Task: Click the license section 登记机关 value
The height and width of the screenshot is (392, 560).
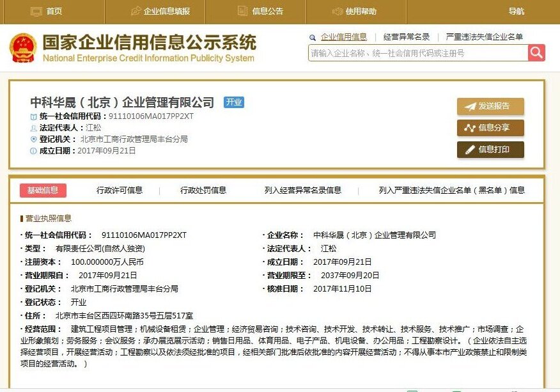Action: point(124,289)
